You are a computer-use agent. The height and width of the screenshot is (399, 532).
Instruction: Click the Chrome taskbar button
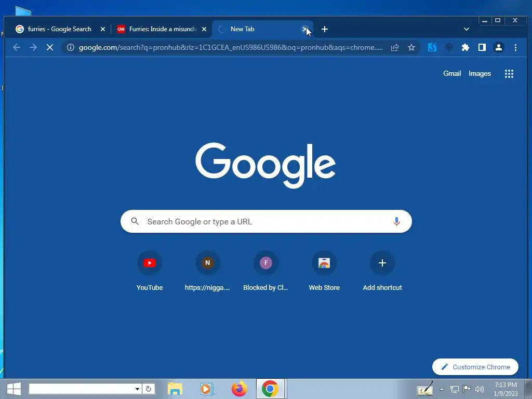pyautogui.click(x=270, y=389)
